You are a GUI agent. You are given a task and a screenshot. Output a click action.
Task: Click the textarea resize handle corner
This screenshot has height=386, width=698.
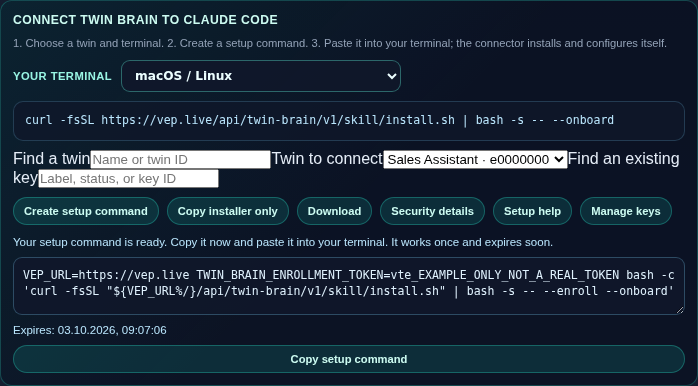[680, 310]
